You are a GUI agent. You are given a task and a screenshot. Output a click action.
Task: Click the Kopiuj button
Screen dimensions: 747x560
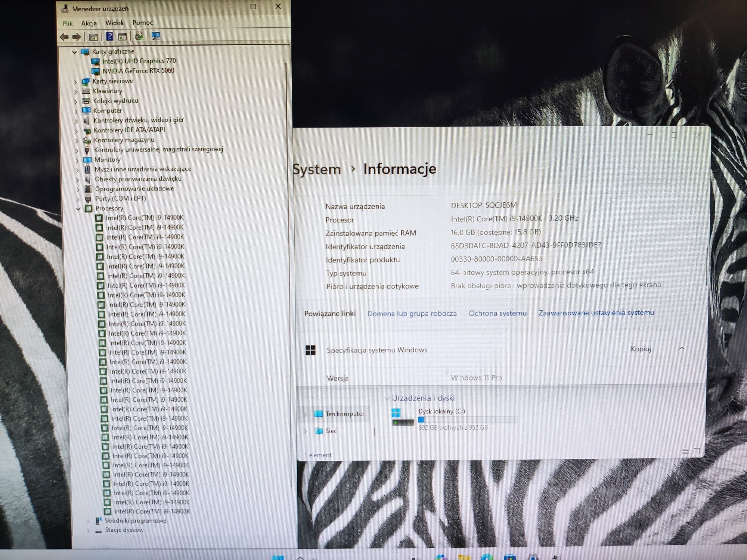[641, 349]
